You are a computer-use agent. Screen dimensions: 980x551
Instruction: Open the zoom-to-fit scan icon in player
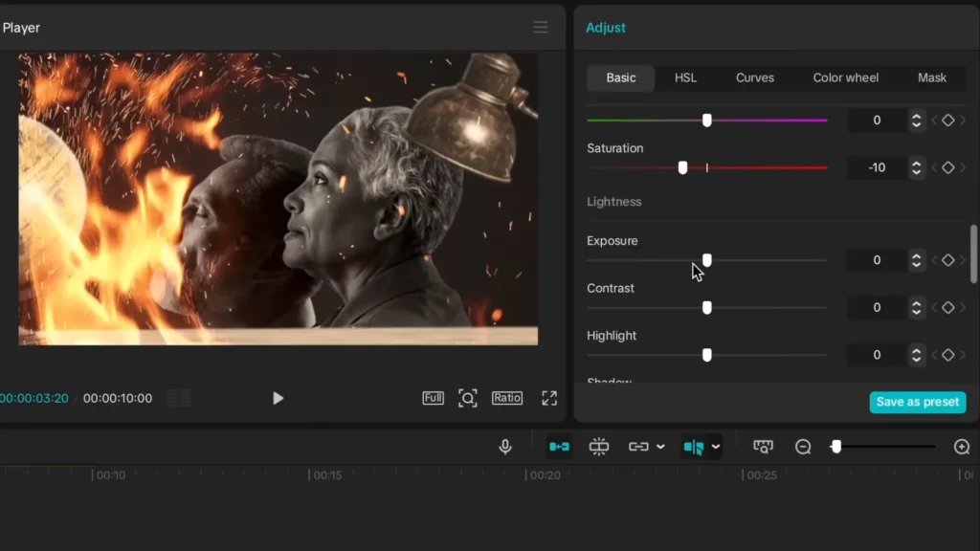pos(467,398)
